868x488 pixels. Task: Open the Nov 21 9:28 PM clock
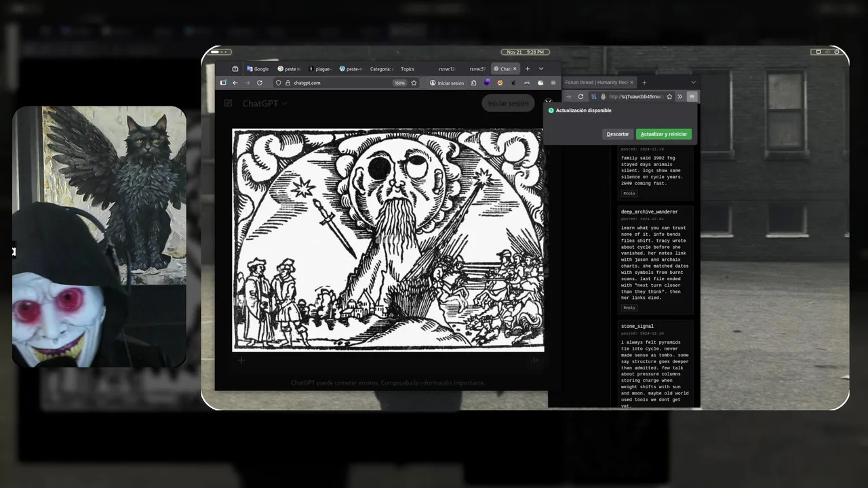[526, 52]
